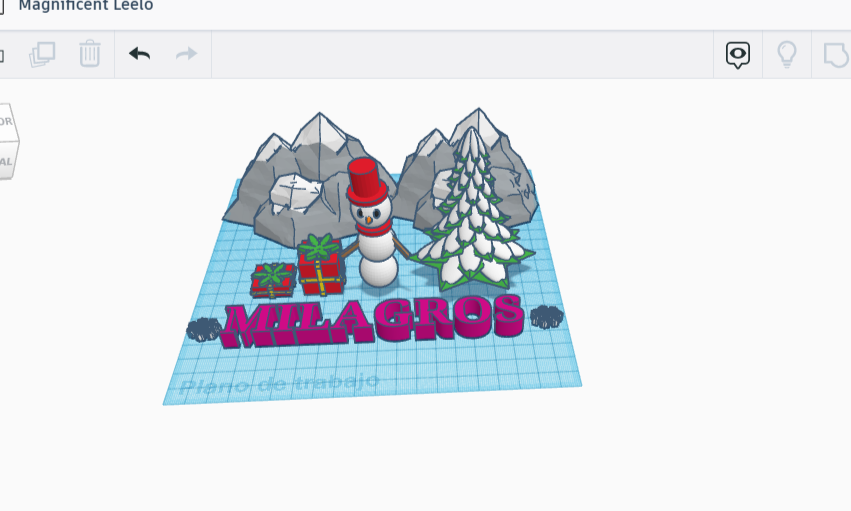Click the Delete trash can icon

(x=90, y=54)
